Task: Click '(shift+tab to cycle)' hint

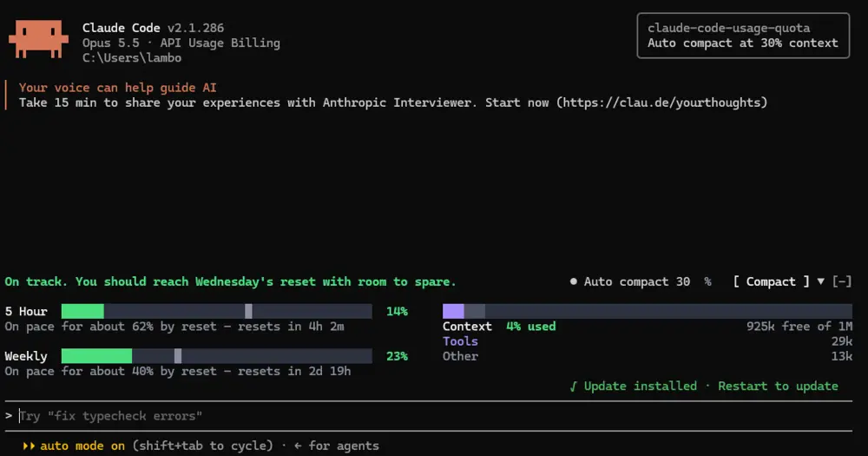Action: [x=202, y=446]
